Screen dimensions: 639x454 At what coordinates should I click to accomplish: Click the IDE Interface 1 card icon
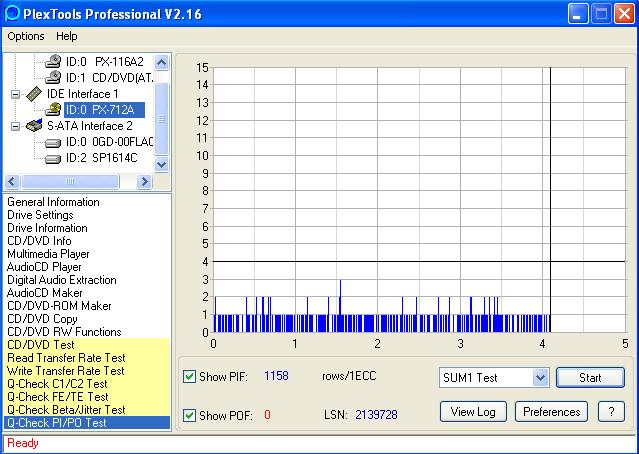click(34, 94)
